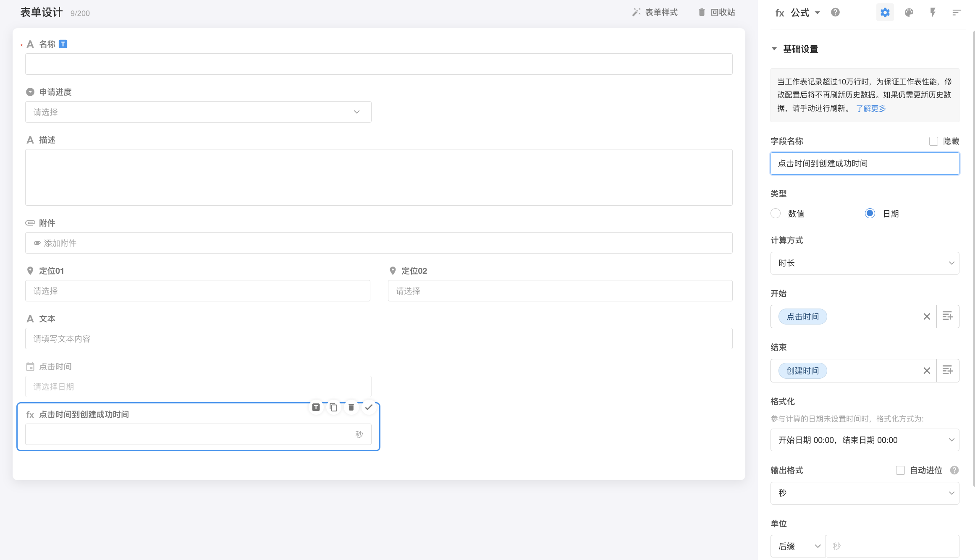Click the 字段名称 input field
The height and width of the screenshot is (560, 975).
click(865, 164)
